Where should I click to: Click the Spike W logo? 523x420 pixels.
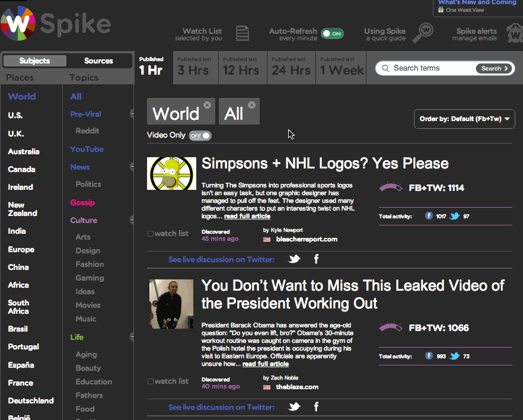pos(18,24)
